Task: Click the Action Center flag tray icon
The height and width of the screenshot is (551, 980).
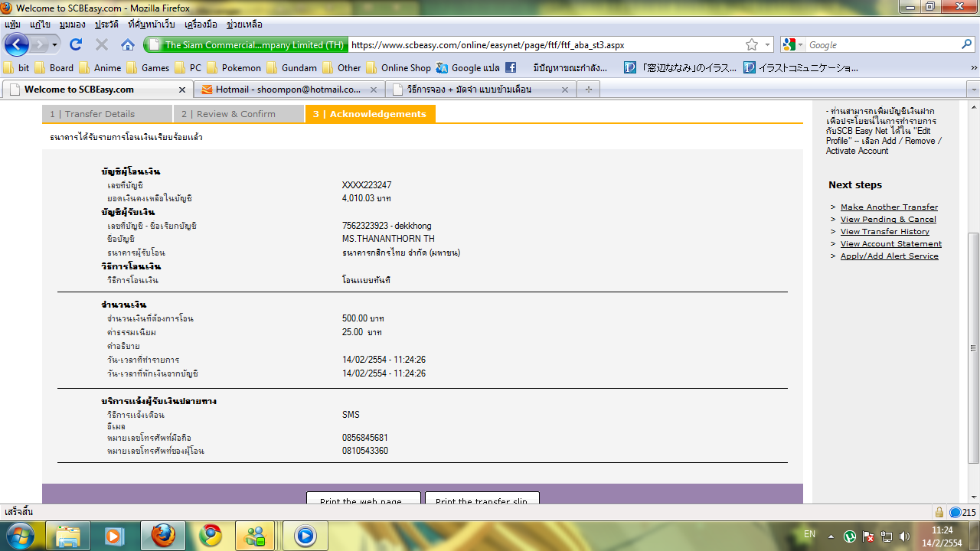Action: click(868, 536)
